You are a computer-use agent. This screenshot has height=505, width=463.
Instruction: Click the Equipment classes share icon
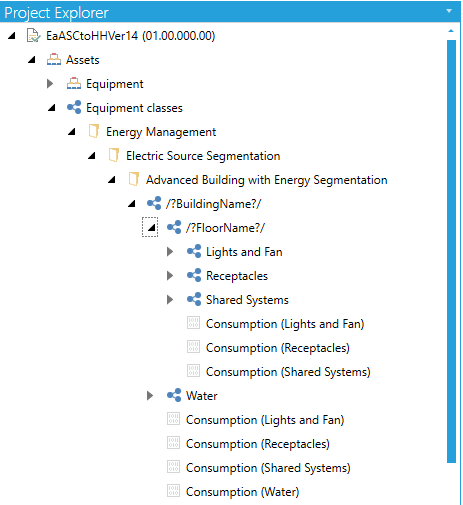point(74,107)
